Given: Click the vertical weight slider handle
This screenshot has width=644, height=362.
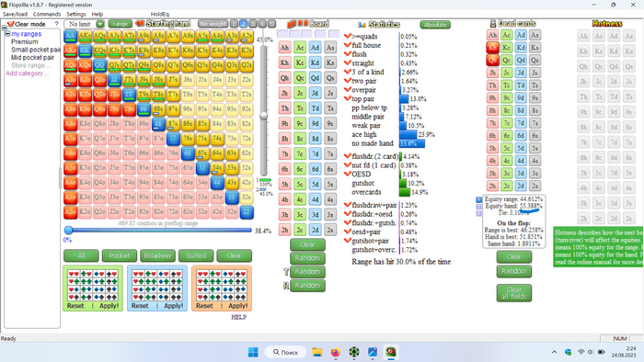Looking at the screenshot, I should click(x=264, y=116).
